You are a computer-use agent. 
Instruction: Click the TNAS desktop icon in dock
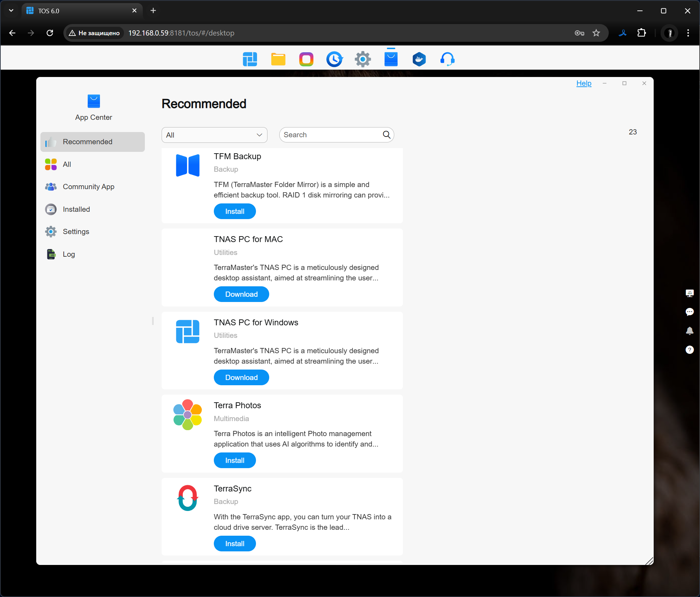250,59
